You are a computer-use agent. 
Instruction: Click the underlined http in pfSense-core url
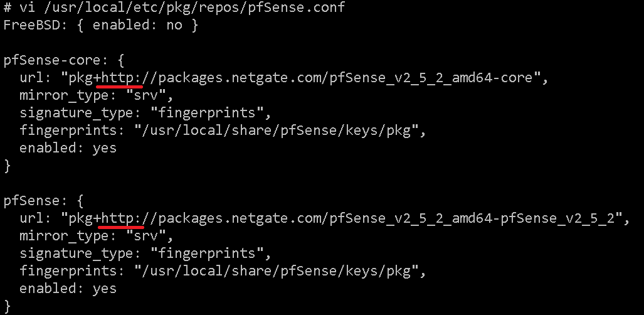(120, 78)
